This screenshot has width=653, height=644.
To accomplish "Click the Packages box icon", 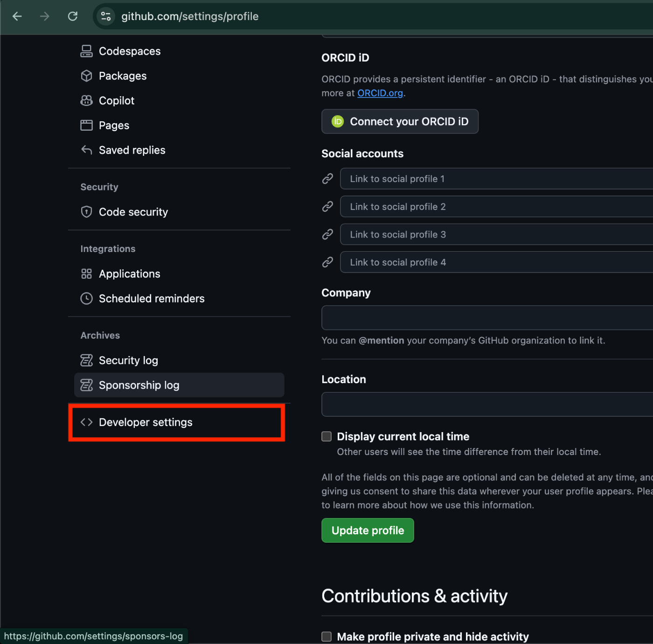I will pyautogui.click(x=86, y=76).
